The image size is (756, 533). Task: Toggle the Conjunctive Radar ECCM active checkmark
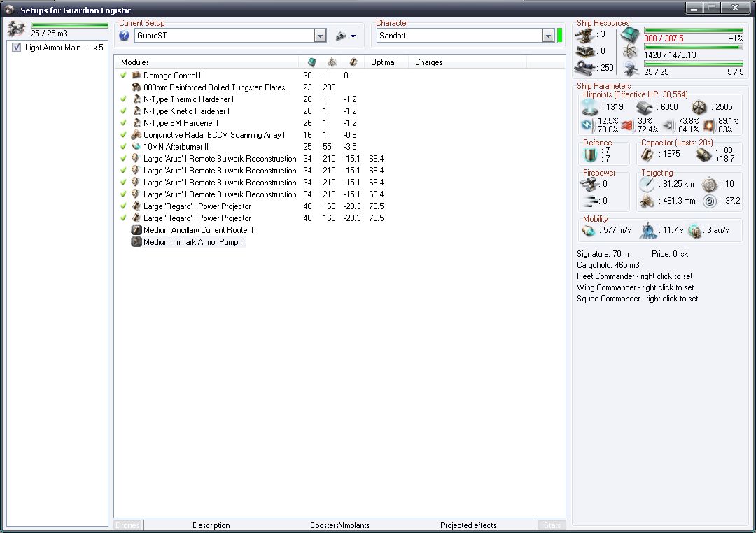(x=123, y=135)
